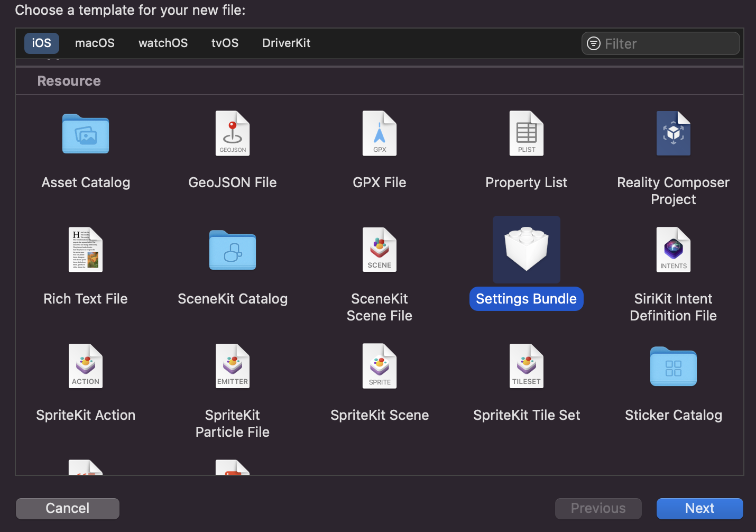
Task: Click the Previous button
Action: tap(598, 508)
